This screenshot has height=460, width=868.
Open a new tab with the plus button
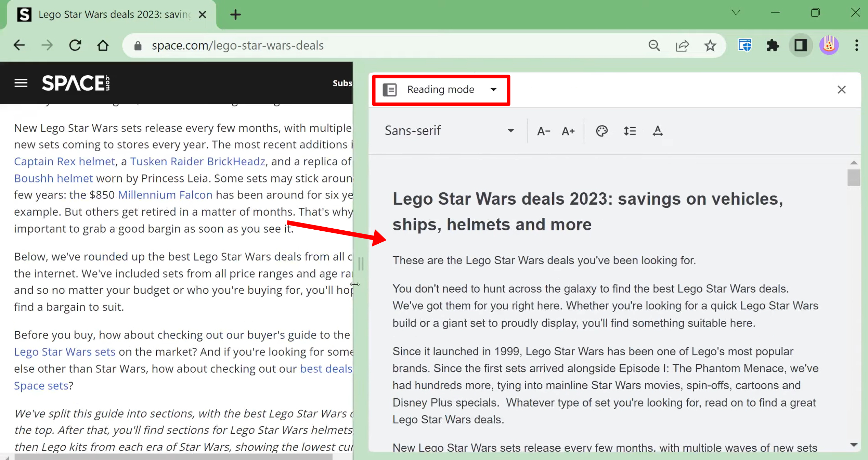point(235,14)
